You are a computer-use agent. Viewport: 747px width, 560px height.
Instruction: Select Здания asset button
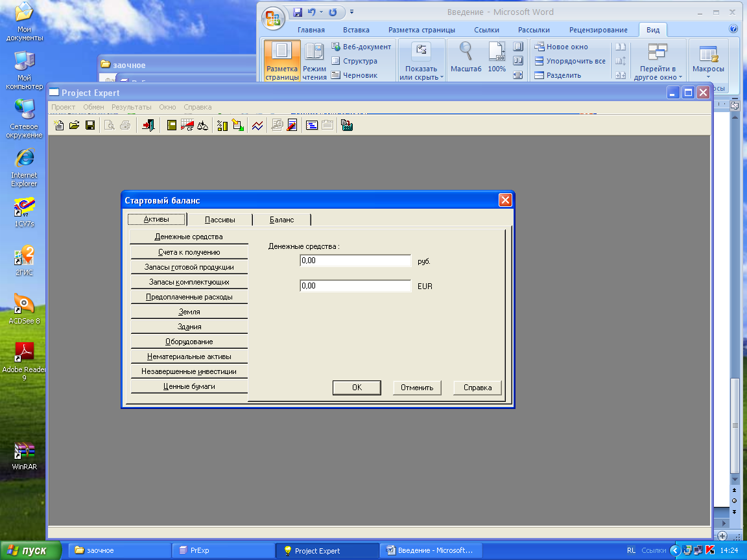click(x=189, y=327)
